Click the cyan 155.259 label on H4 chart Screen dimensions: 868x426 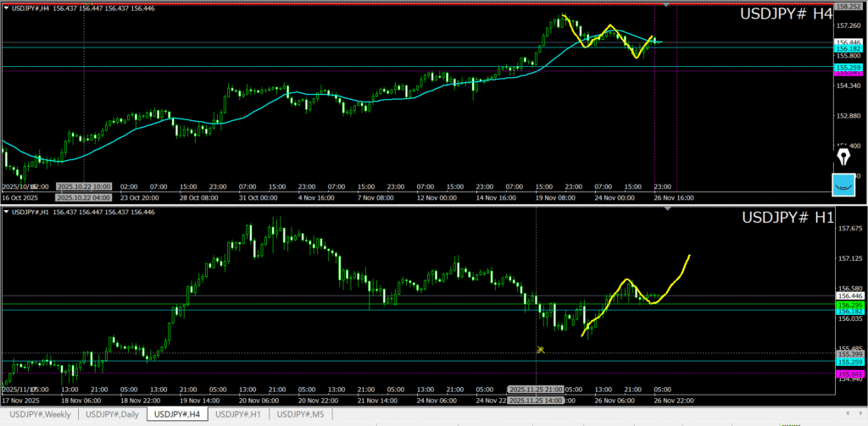click(849, 67)
